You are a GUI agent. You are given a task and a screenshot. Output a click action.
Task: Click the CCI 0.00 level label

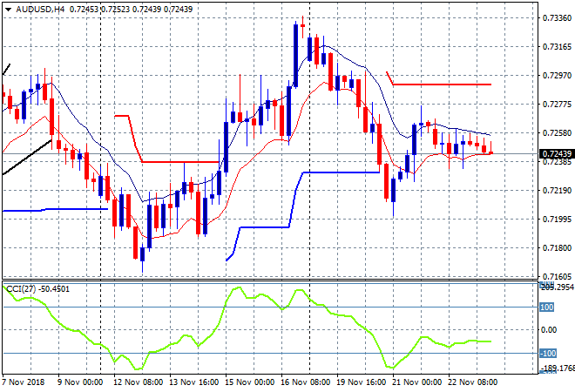point(549,330)
